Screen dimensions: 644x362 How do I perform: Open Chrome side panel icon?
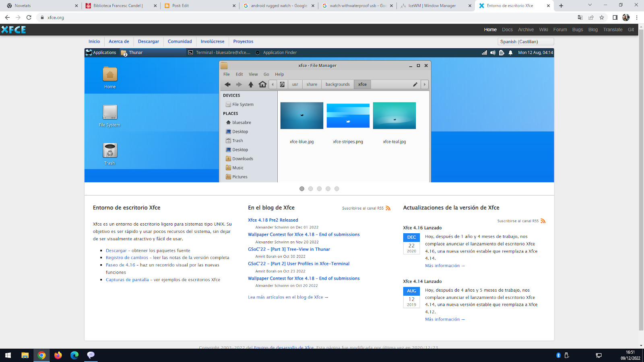[615, 17]
